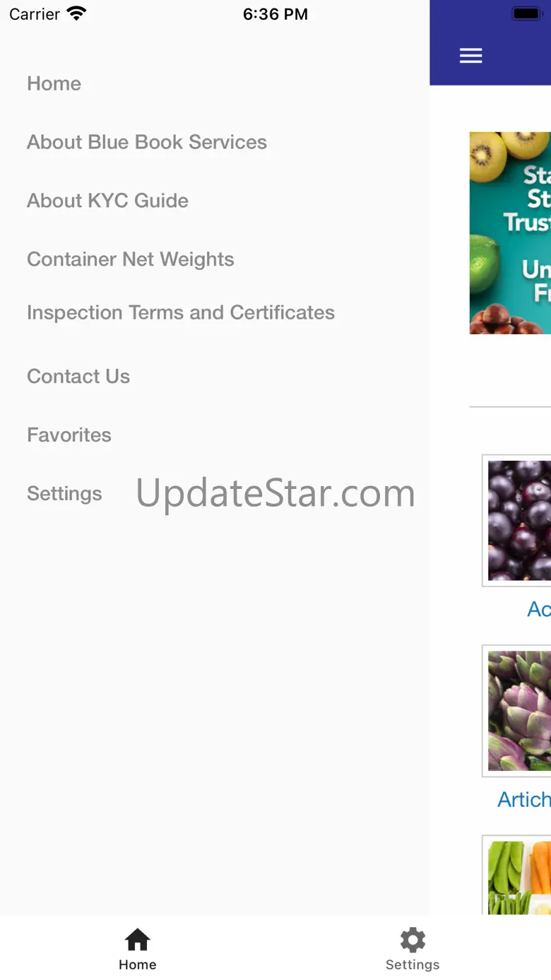Open Inspection Terms and Certificates

coord(181,312)
